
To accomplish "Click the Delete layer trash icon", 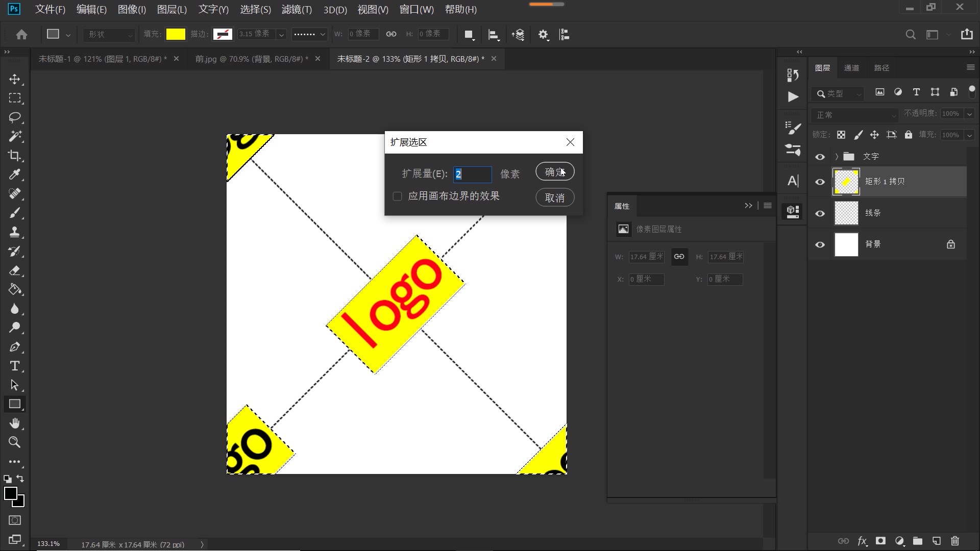I will pyautogui.click(x=954, y=541).
